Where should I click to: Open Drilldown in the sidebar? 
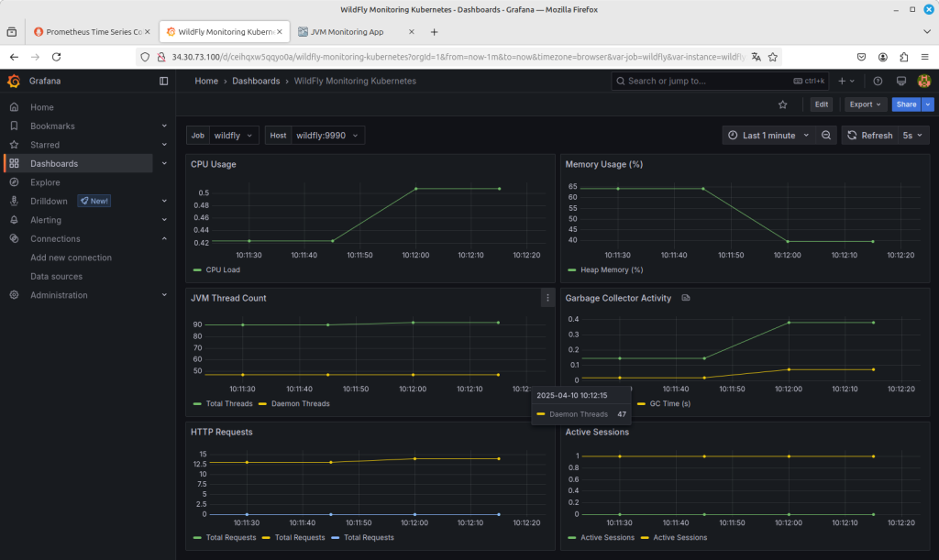(49, 201)
